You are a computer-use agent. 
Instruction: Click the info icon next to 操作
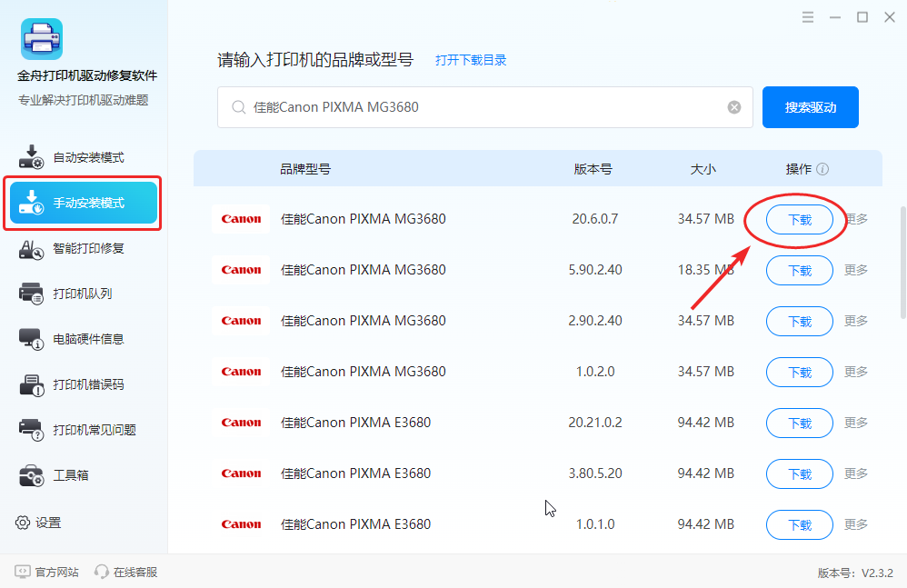[822, 169]
